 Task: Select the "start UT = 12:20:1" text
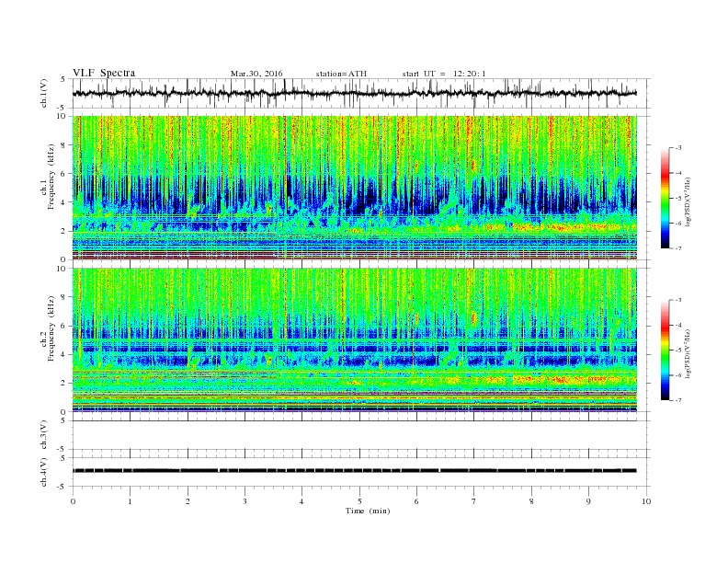(444, 74)
